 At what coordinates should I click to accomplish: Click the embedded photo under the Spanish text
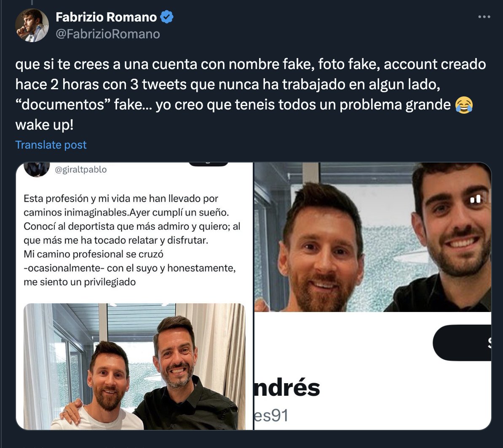(134, 367)
